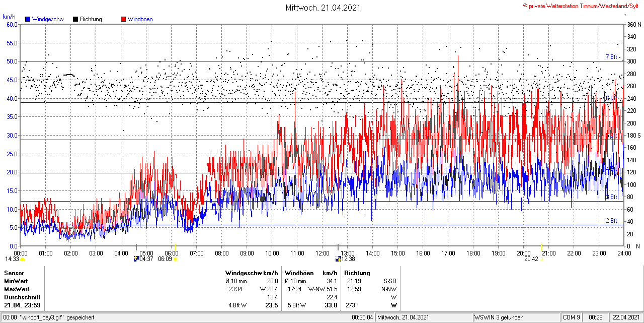Screen dimensions: 644x323
Task: Click the Durchschnitt row label
Action: 22,297
